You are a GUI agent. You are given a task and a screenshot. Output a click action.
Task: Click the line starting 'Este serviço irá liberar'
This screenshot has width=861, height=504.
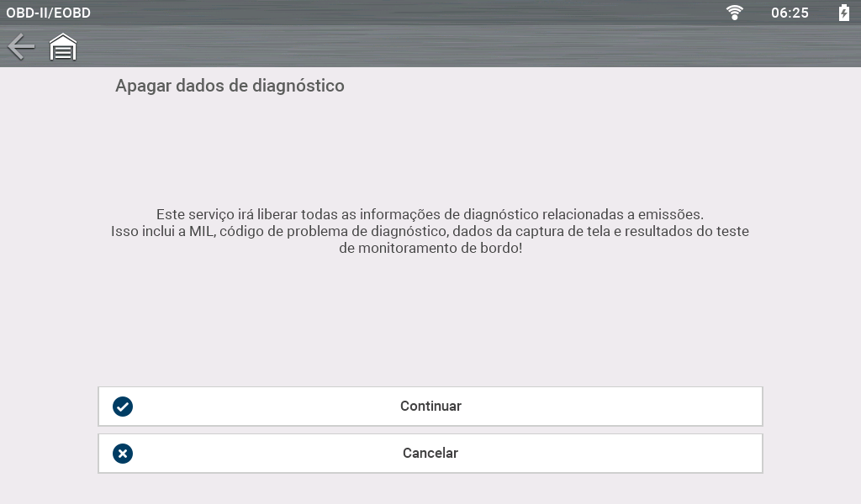430,214
